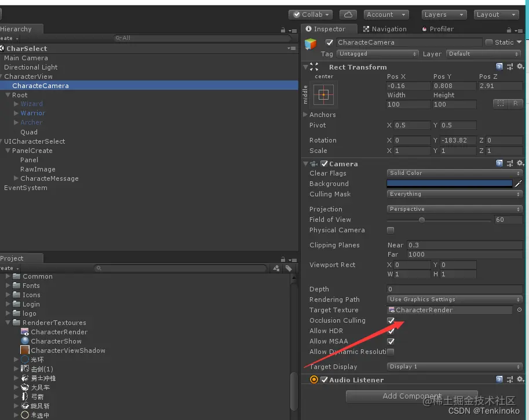Expand the Warrior tree item arrow

16,113
